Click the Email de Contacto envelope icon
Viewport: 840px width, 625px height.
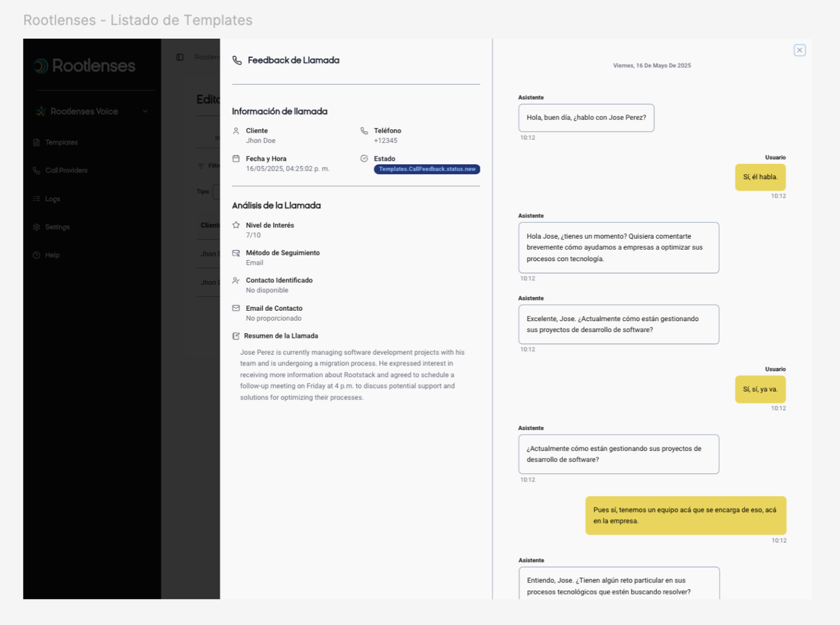tap(236, 308)
